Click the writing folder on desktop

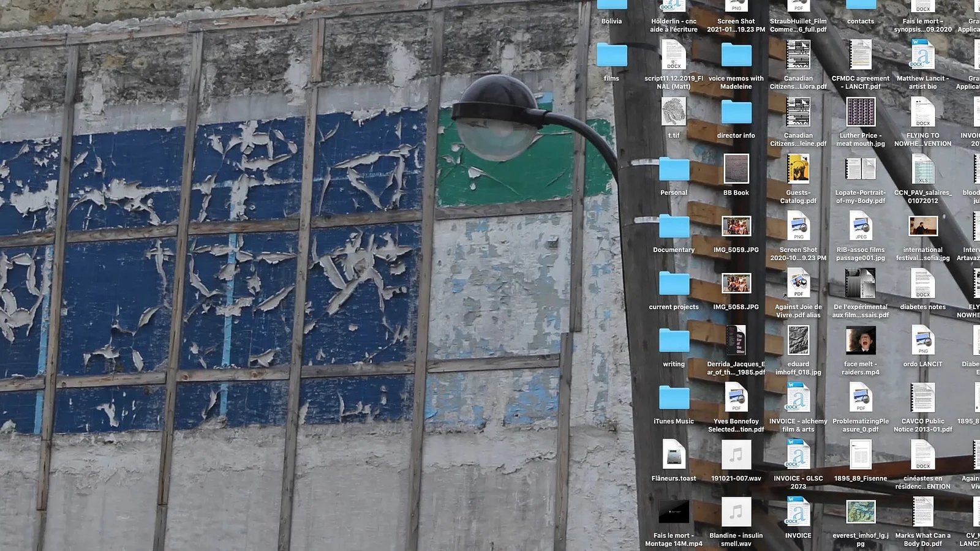674,341
